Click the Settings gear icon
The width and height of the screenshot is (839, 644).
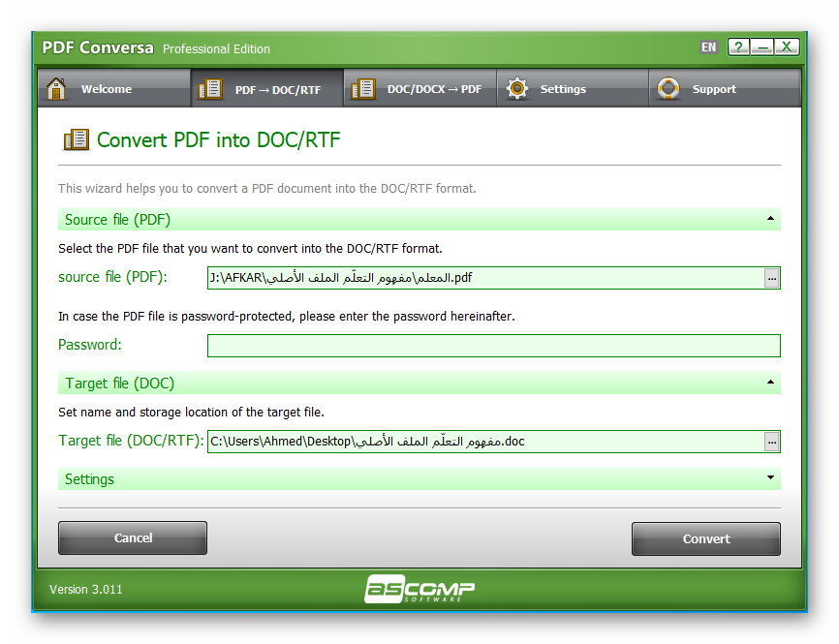tap(517, 88)
